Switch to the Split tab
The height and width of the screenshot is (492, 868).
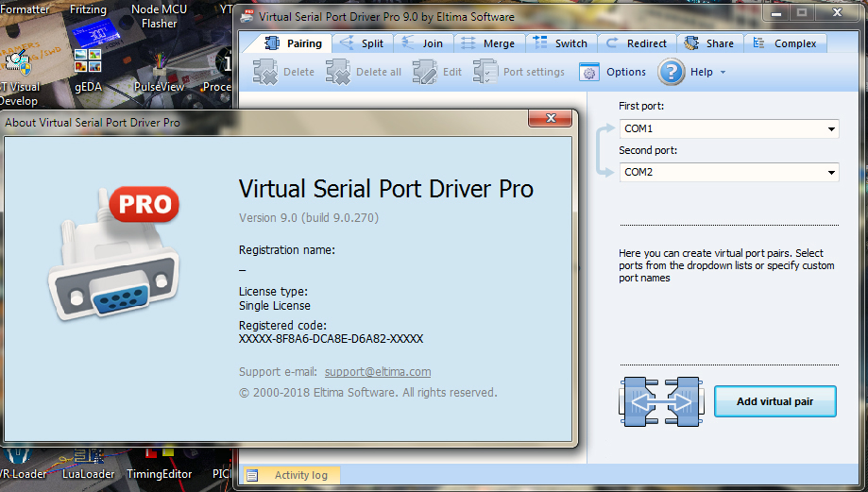(x=362, y=43)
